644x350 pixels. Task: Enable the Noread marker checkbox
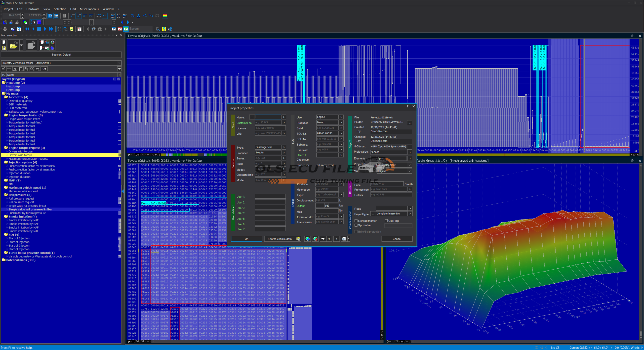pos(356,221)
